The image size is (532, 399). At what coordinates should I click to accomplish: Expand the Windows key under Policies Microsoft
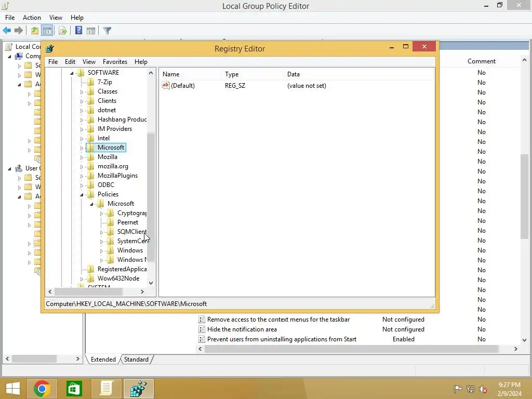(101, 251)
